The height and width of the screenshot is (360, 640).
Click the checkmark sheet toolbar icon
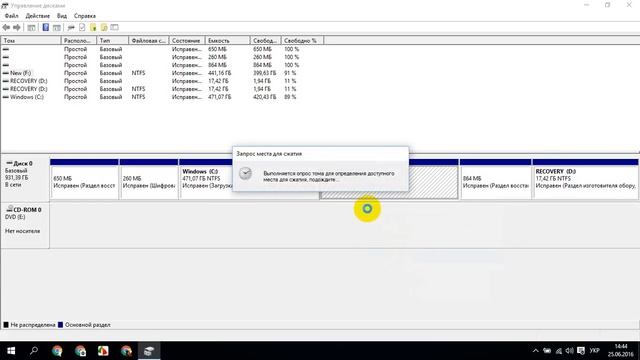coord(82,27)
